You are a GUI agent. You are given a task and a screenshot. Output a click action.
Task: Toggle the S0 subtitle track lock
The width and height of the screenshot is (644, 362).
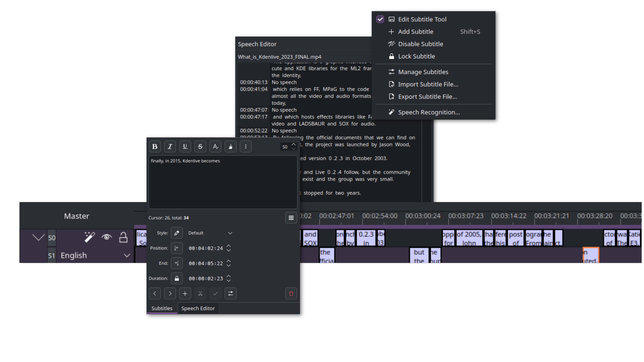click(x=123, y=237)
